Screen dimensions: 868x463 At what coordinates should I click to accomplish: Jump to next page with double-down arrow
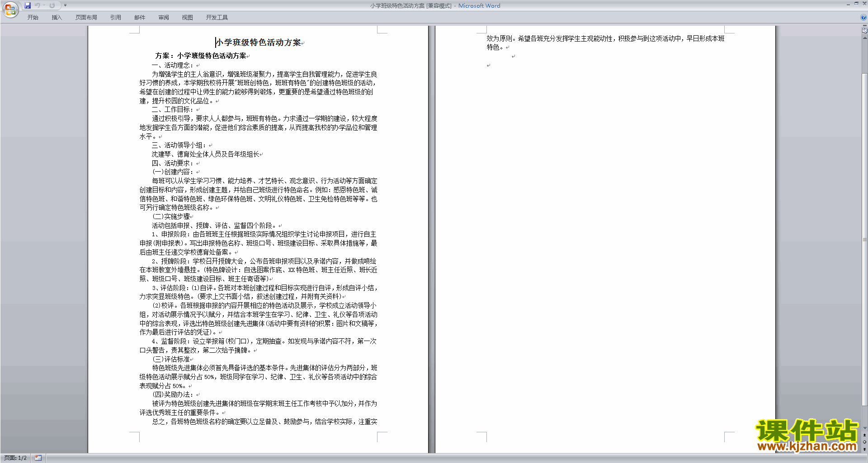(x=864, y=449)
